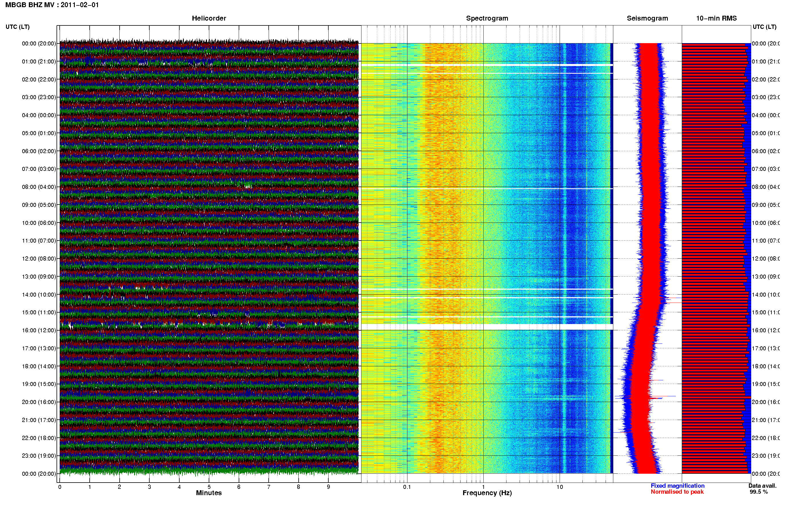Click left axis label 06:00 (02:00)
The image size is (812, 508).
tap(39, 151)
